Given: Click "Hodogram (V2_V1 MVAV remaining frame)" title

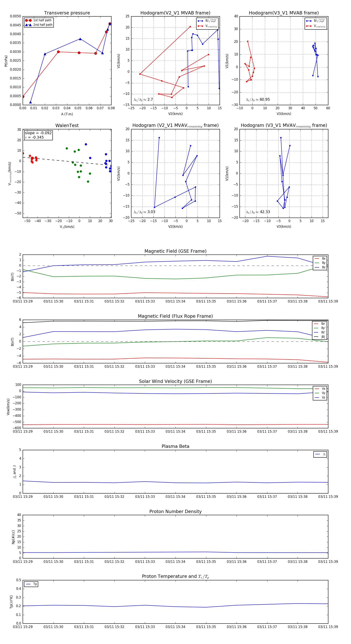Looking at the screenshot, I should (x=175, y=125).
